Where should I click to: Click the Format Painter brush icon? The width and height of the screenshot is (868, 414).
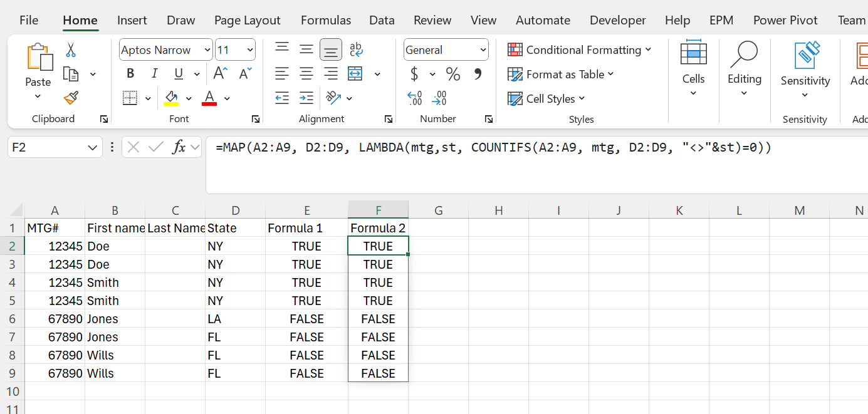coord(71,98)
